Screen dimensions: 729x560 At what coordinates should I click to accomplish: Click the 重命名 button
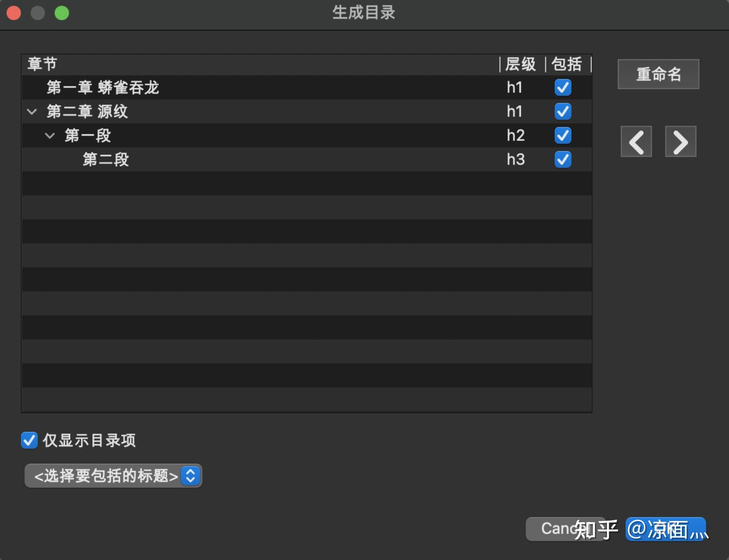(658, 74)
